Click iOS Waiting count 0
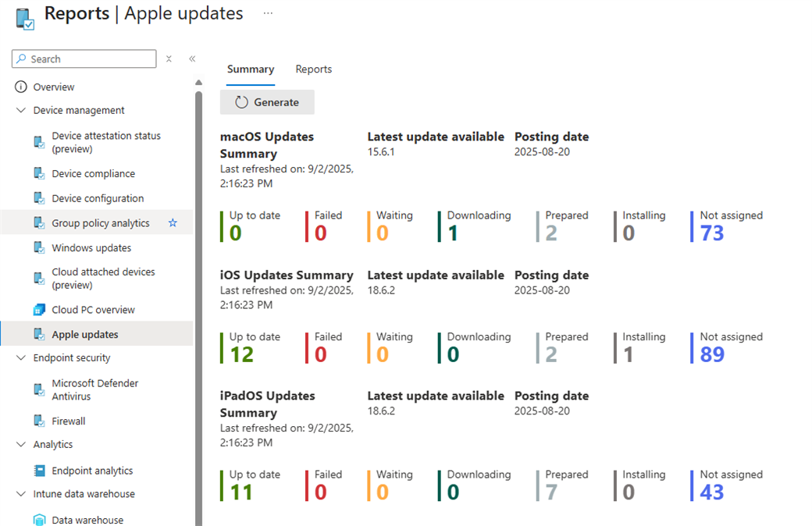Viewport: 812px width, 526px height. coord(383,354)
